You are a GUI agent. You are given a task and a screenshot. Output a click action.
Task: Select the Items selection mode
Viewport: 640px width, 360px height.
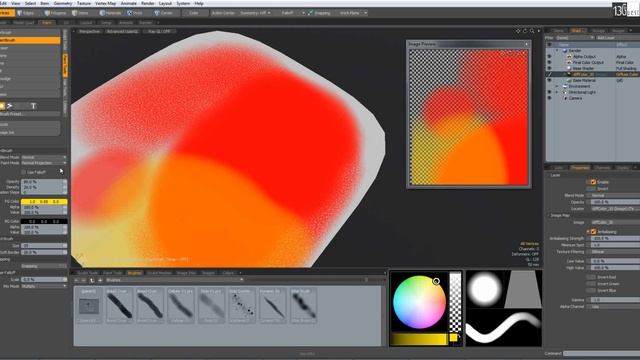click(x=81, y=13)
